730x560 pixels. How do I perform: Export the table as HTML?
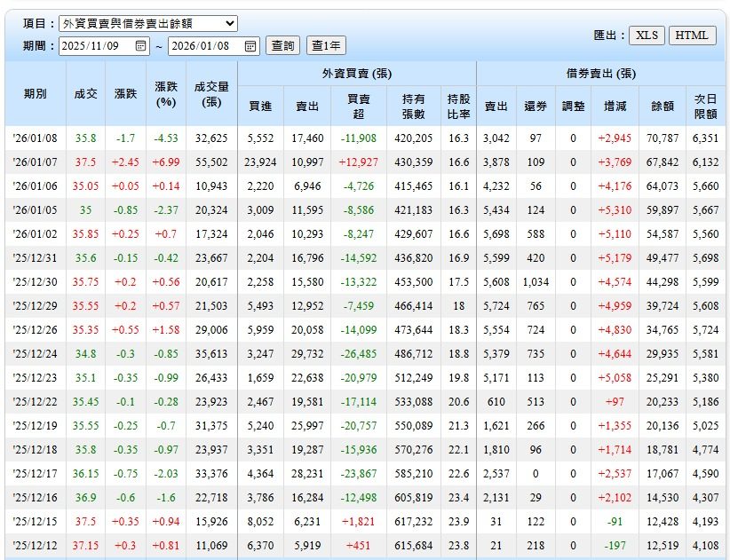[x=692, y=35]
